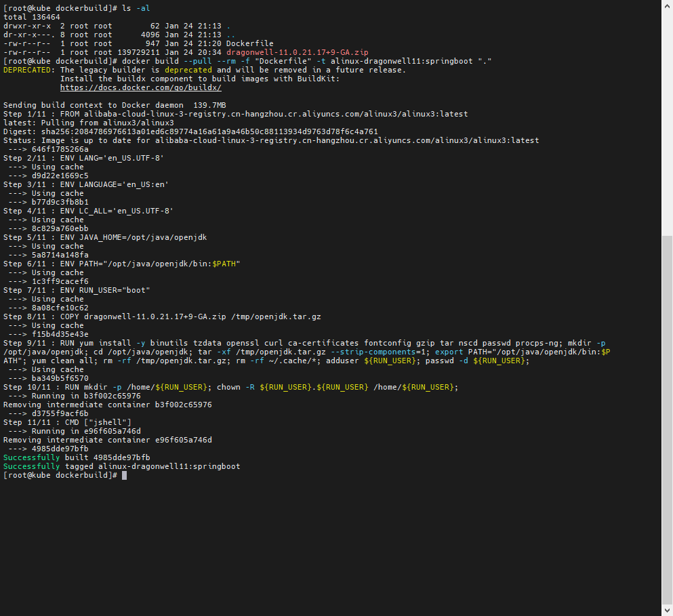Click the vertical scrollbar thumb
673x616 pixels.
click(x=667, y=420)
